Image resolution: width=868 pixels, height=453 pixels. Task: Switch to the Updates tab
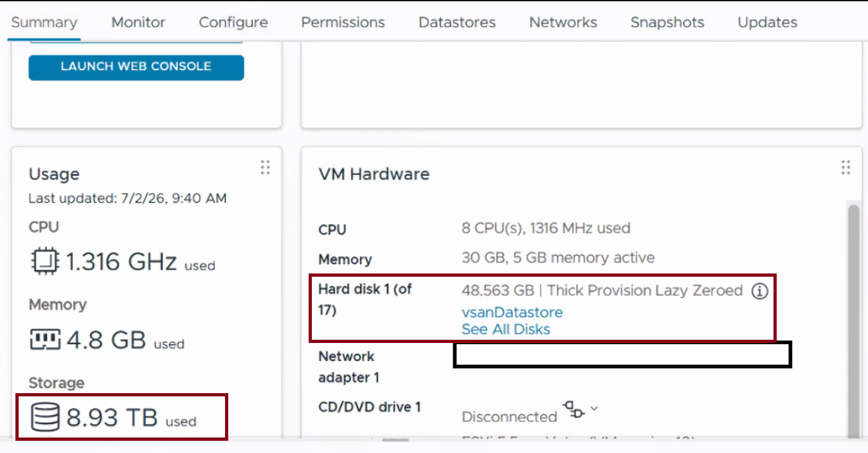coord(768,22)
